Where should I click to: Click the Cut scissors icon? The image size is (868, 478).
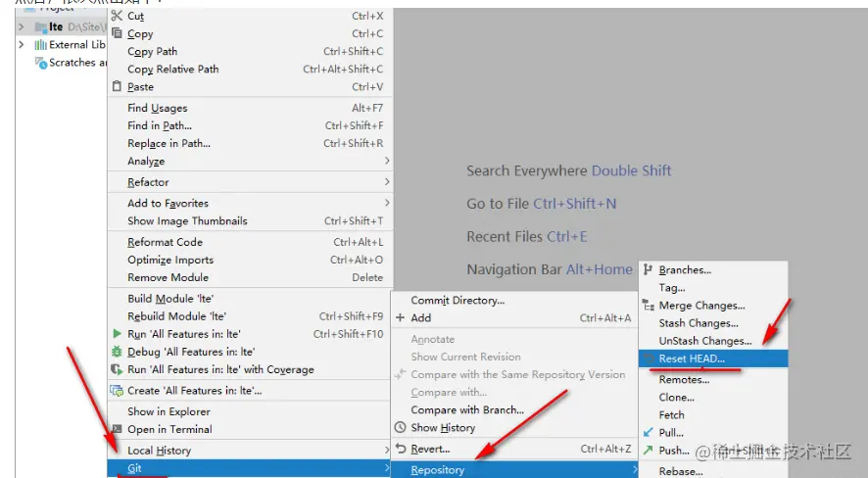(x=117, y=16)
